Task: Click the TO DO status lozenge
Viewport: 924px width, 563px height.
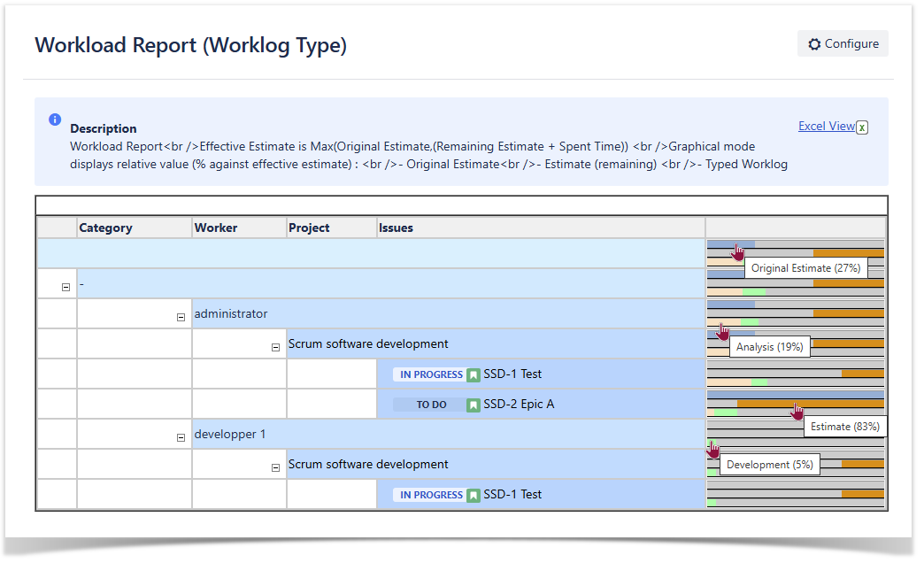Action: click(431, 405)
